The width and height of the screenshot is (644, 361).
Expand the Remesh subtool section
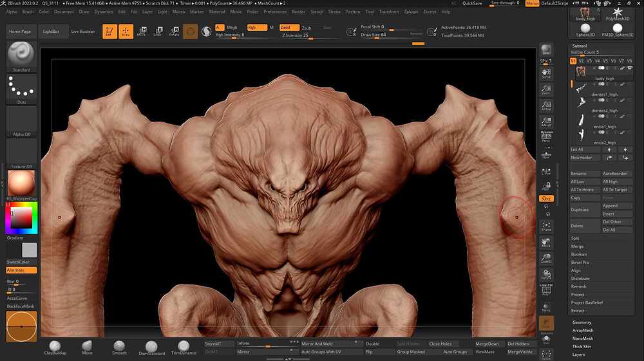578,287
